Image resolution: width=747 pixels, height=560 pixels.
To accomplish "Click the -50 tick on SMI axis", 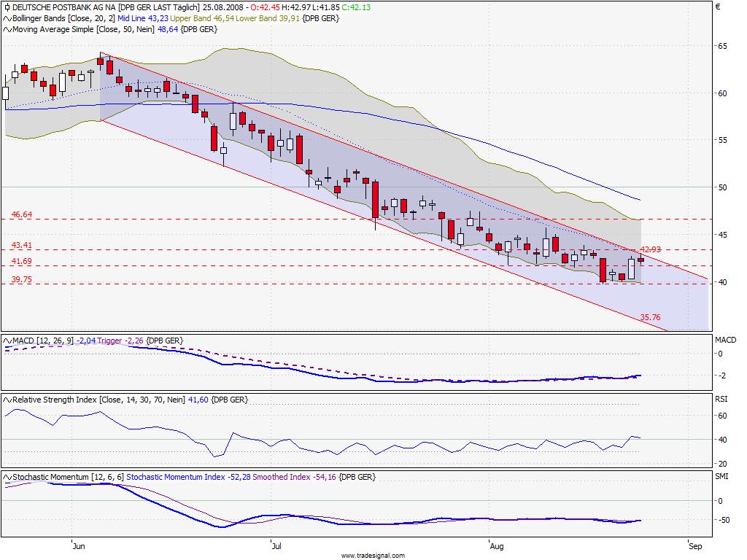I will (723, 520).
